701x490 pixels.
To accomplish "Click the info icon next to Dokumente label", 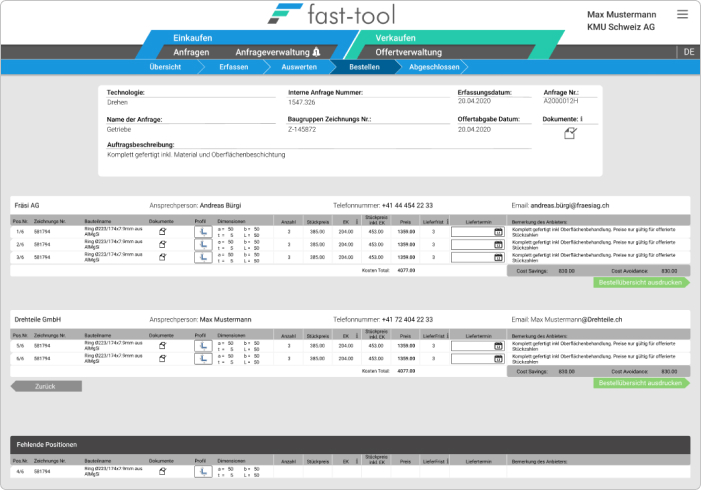I will click(x=581, y=119).
